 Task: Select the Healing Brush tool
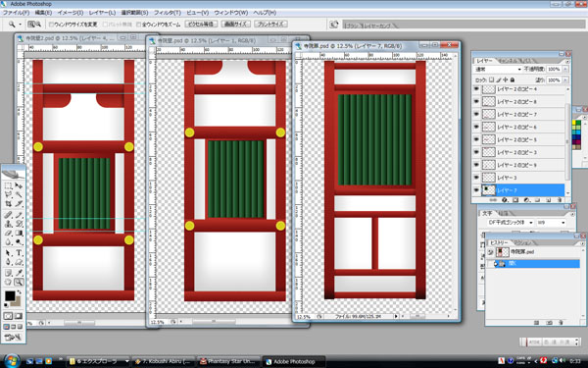(8, 215)
